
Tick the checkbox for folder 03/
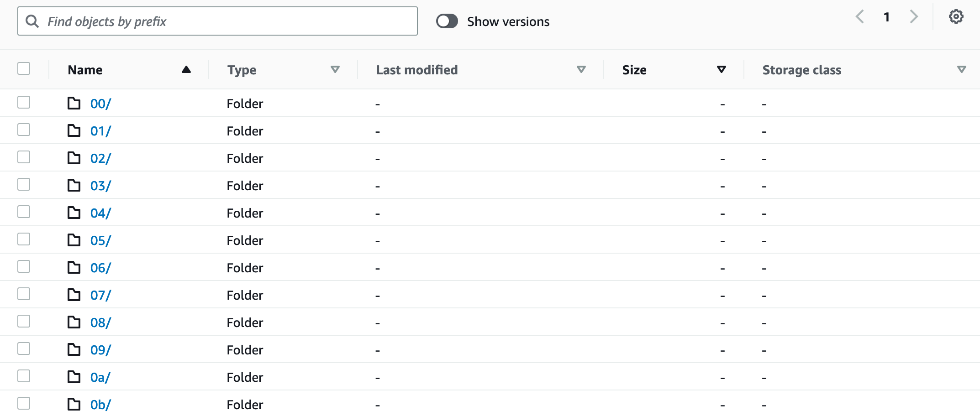point(24,185)
